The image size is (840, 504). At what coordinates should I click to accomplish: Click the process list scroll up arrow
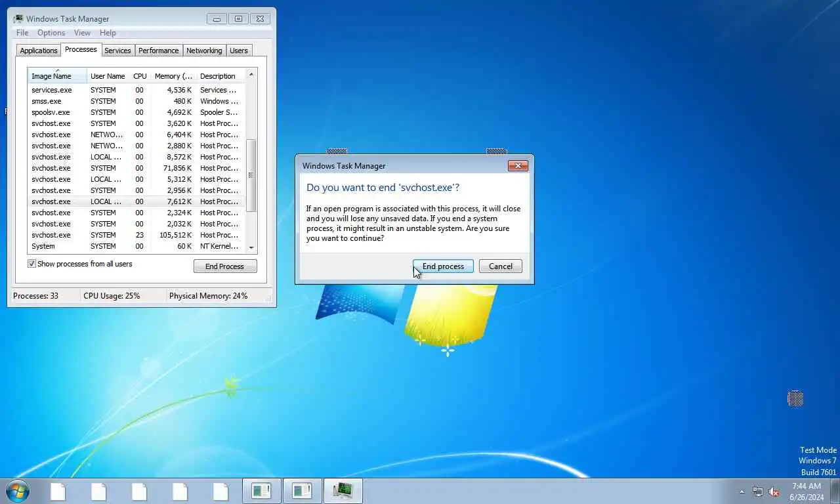click(x=251, y=75)
